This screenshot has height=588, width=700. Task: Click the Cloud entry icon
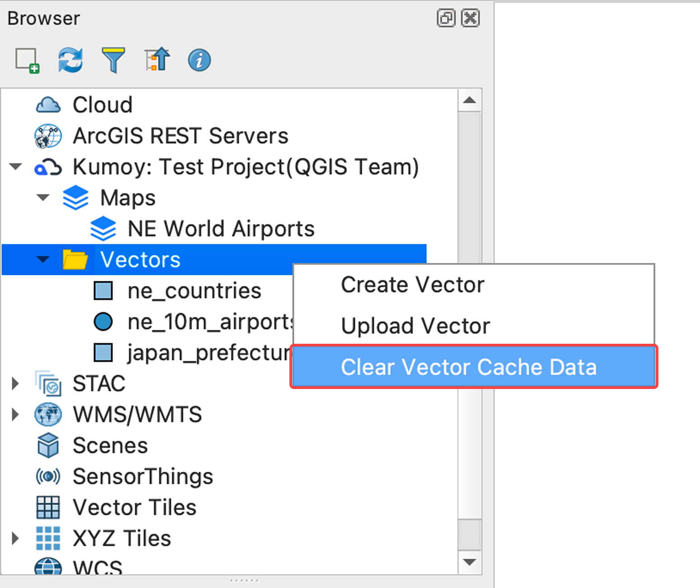pos(48,104)
